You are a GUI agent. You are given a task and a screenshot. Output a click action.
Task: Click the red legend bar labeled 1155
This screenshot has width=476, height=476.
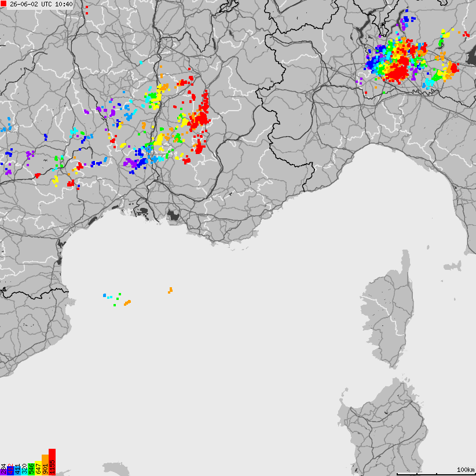coord(52,462)
